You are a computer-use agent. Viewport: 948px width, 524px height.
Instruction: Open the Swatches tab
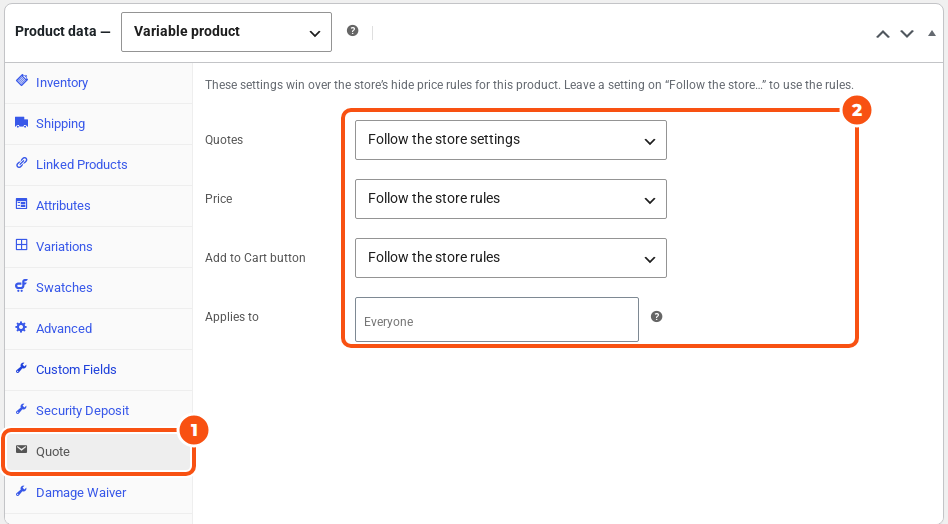pyautogui.click(x=99, y=288)
